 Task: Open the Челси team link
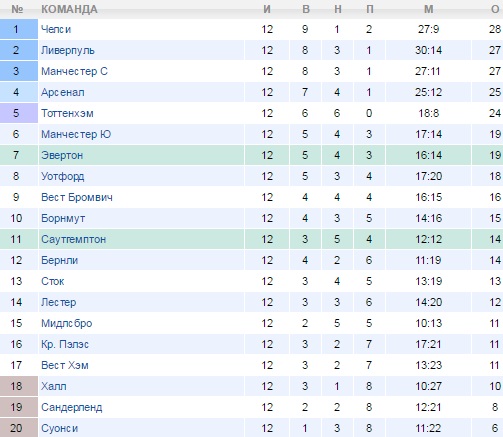(56, 29)
